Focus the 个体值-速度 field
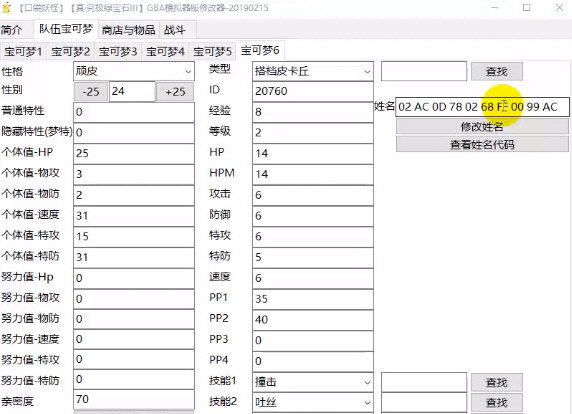The image size is (572, 414). (134, 216)
